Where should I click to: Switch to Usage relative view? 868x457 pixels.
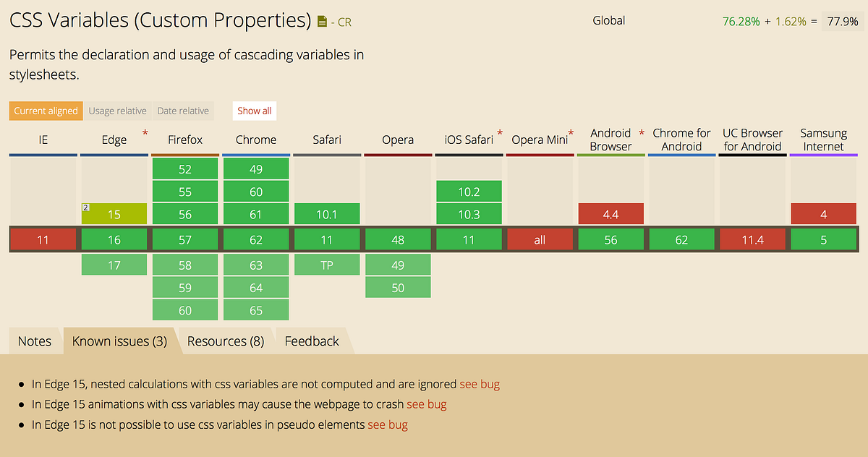click(117, 111)
